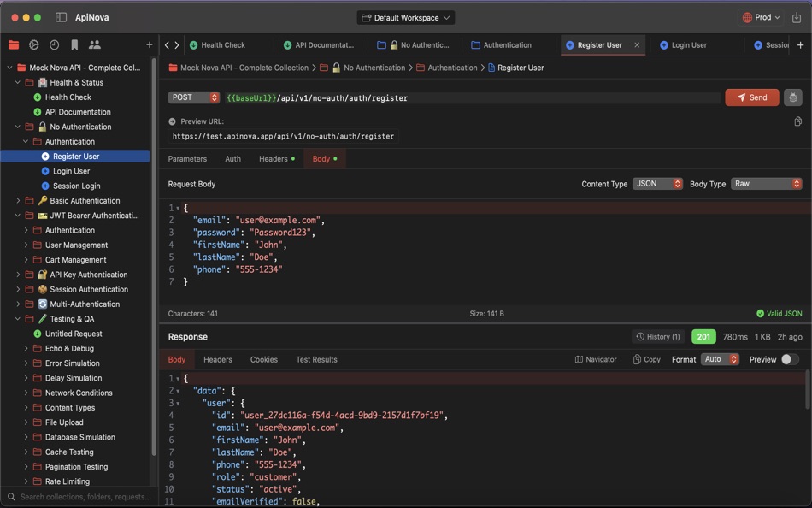
Task: Open the Test Results tab
Action: [316, 359]
